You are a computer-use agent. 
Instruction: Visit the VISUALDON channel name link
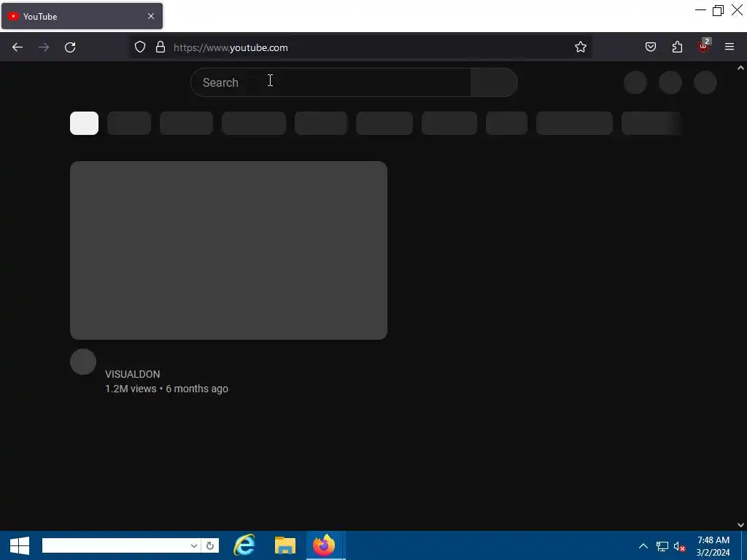coord(133,374)
